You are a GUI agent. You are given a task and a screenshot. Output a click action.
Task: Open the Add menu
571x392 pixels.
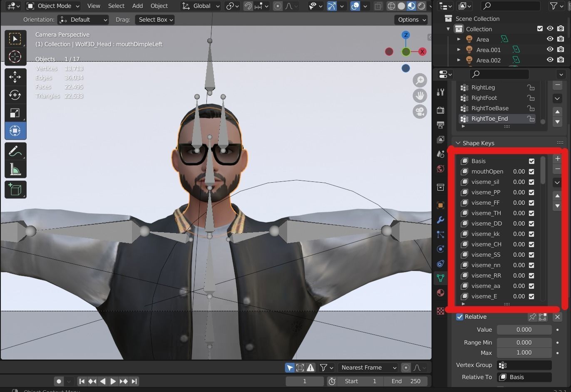tap(137, 6)
